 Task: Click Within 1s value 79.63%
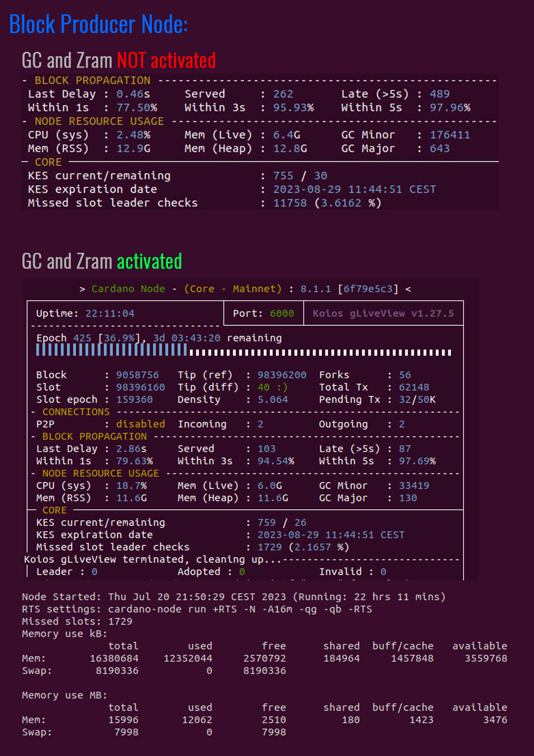click(x=134, y=461)
